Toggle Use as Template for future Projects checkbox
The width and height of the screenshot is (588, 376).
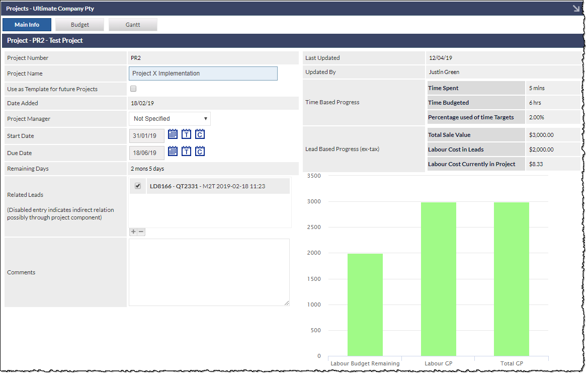[x=133, y=89]
